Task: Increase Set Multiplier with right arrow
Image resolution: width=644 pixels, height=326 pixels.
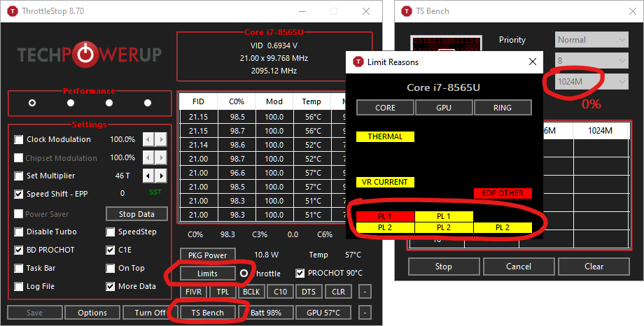Action: point(162,176)
